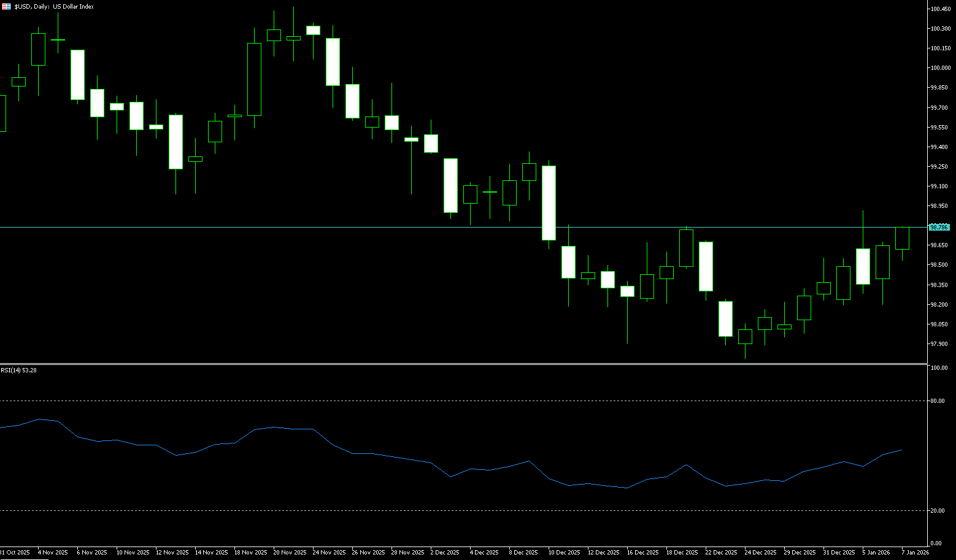This screenshot has width=956, height=560.
Task: Click the RSI(14) 53.28 indicator label
Action: click(18, 370)
